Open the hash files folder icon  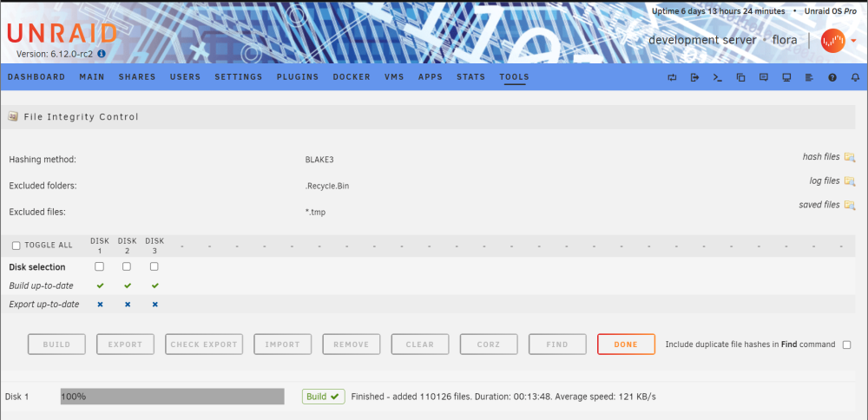[x=849, y=157]
